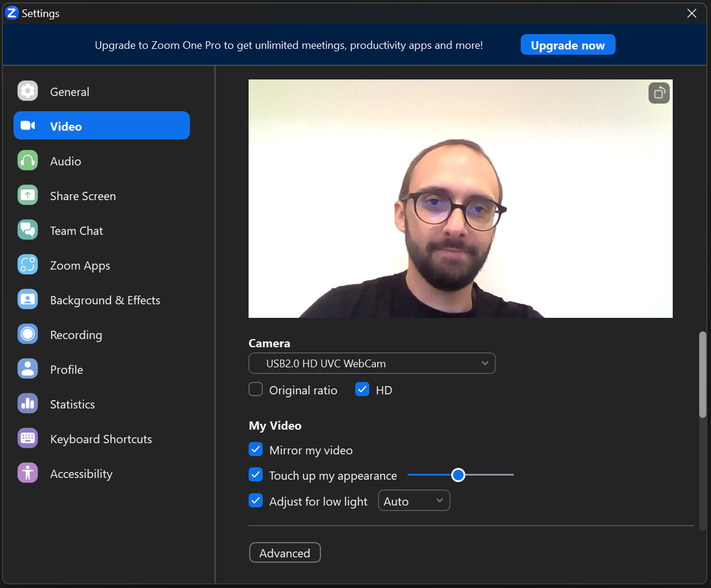Click the Profile person icon

[x=28, y=369]
